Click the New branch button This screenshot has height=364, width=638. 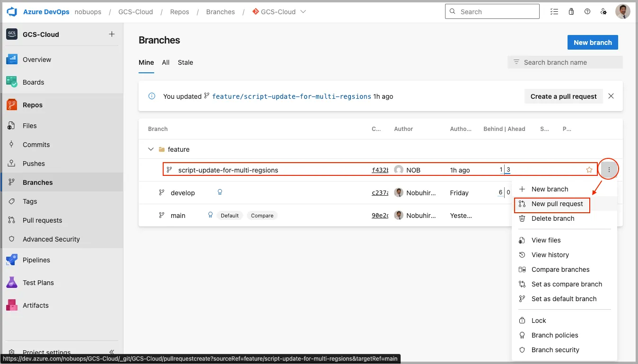(593, 43)
